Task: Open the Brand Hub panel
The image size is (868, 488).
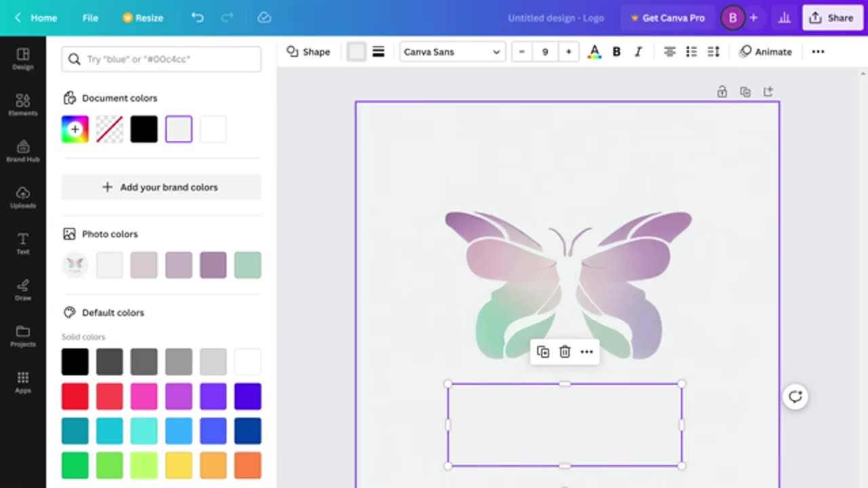Action: pyautogui.click(x=23, y=151)
